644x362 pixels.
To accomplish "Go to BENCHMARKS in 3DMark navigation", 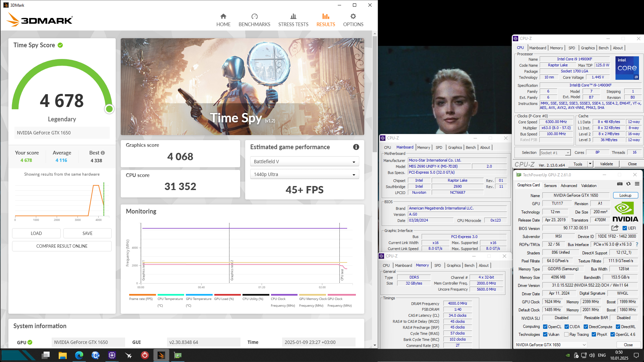I will (254, 20).
